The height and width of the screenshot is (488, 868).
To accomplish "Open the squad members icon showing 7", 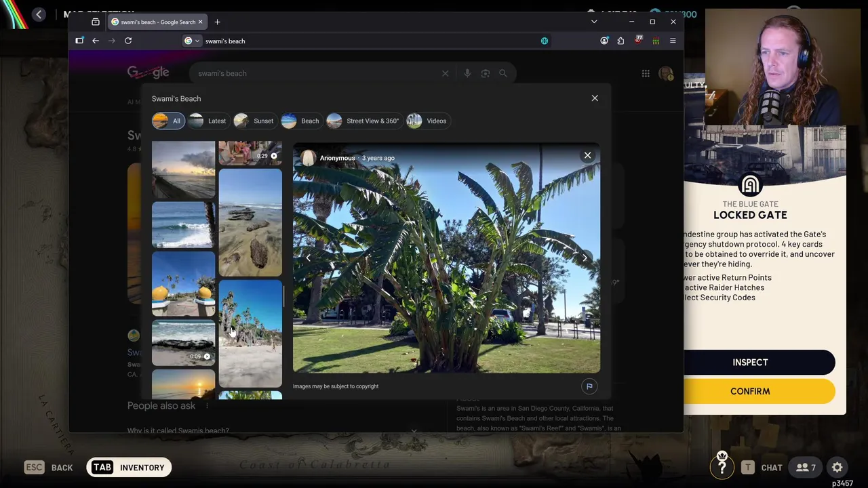I will [806, 467].
